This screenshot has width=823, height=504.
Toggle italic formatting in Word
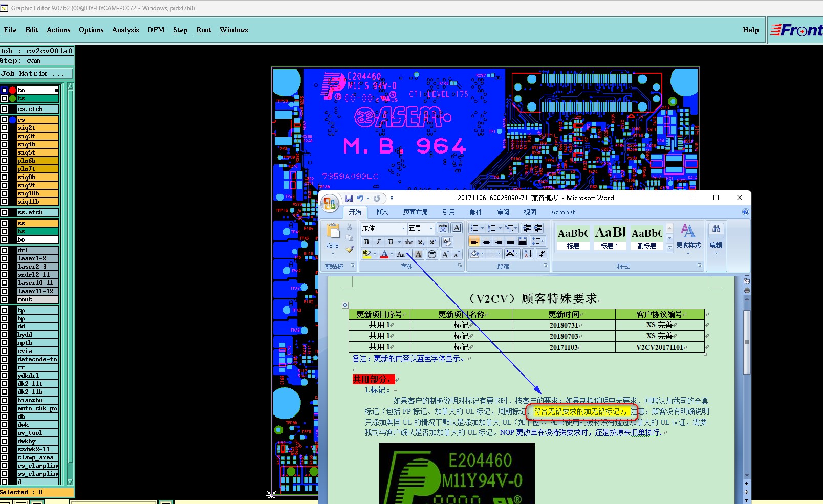(378, 242)
